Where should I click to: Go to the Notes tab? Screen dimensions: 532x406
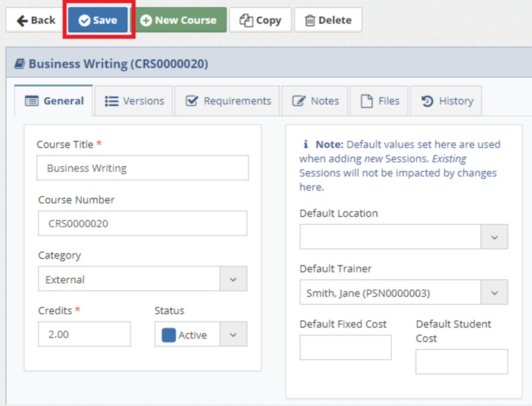coord(316,101)
